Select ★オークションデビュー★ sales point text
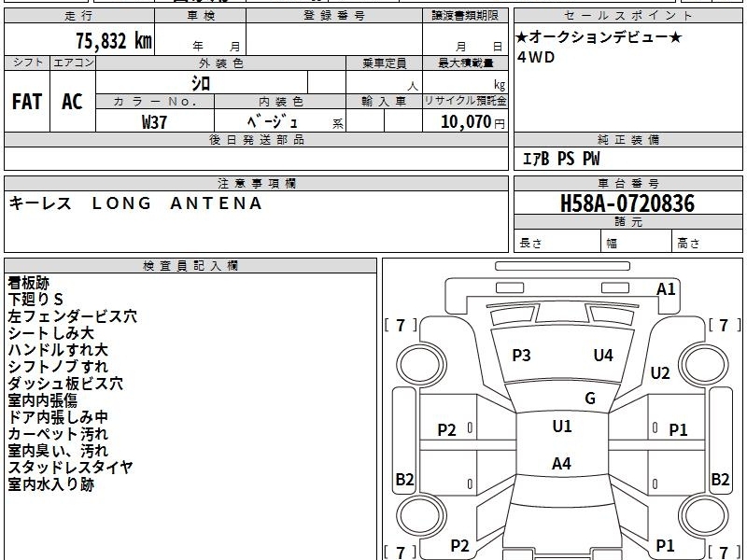747x560 pixels. (599, 37)
